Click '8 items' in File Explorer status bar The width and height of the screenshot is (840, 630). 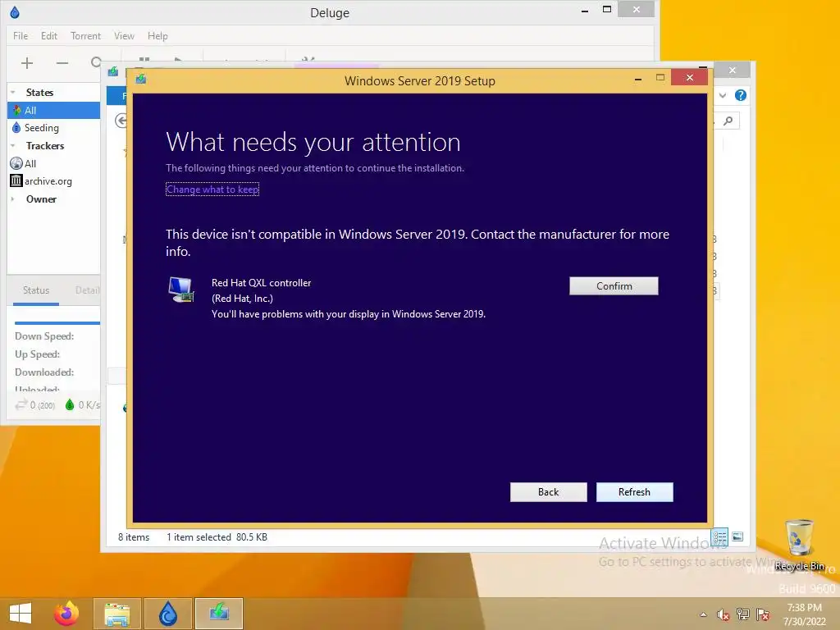point(134,537)
